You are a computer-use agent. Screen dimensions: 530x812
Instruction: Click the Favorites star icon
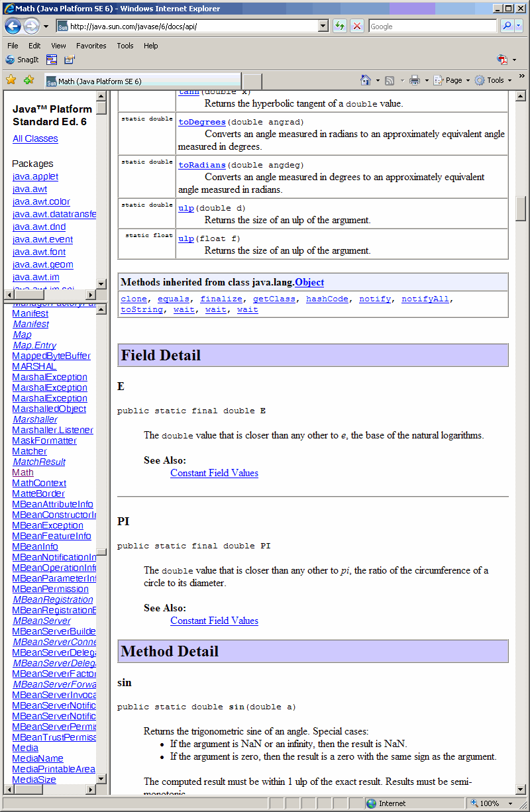click(11, 79)
